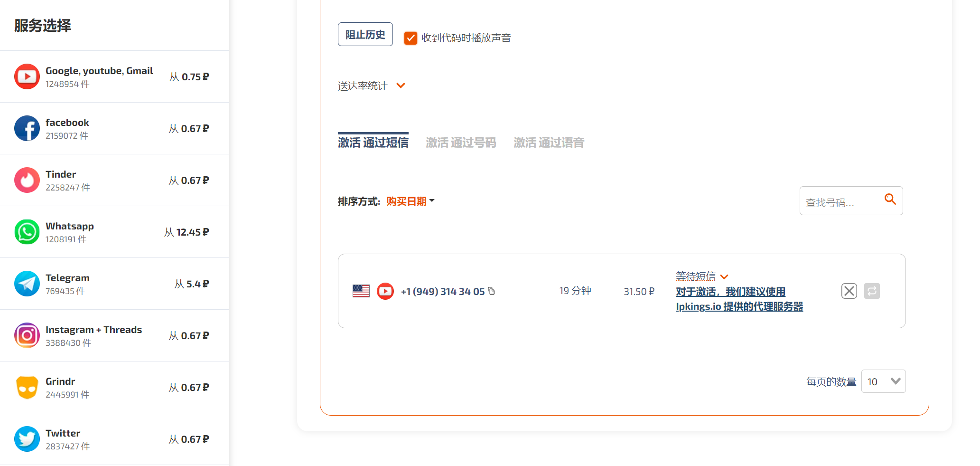This screenshot has width=980, height=466.
Task: Click the 每页的数量 label
Action: 831,382
